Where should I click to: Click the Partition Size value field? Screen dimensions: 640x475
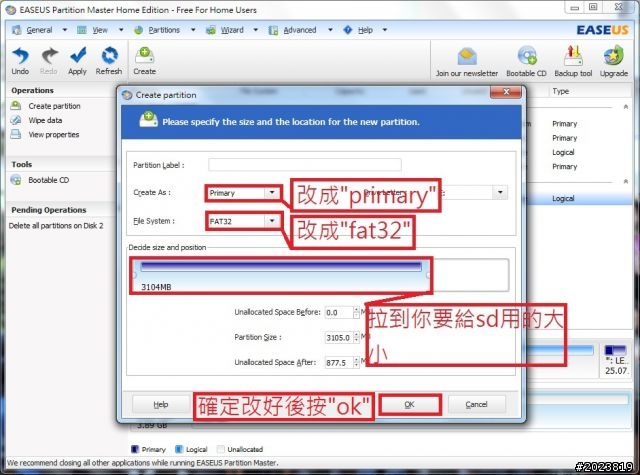point(339,337)
